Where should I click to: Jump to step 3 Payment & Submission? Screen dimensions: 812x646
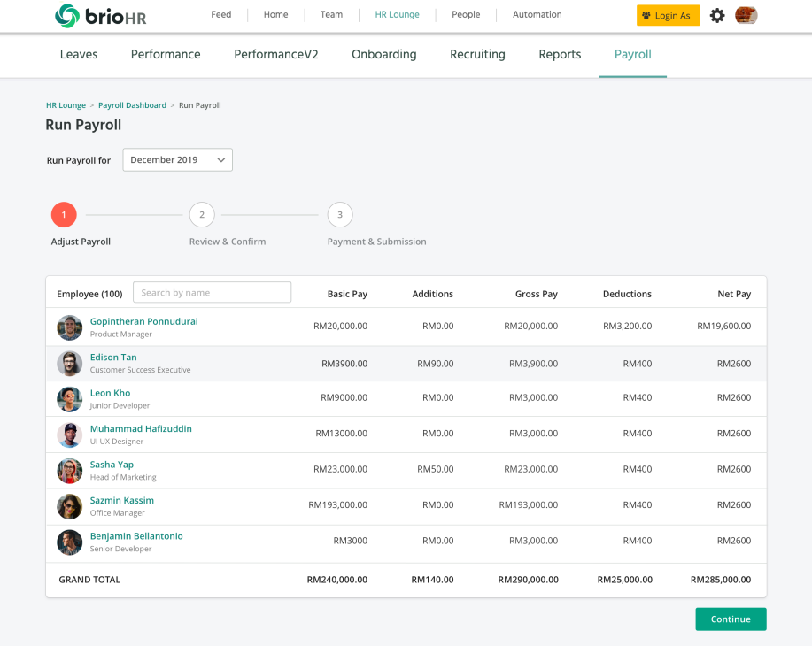[x=340, y=215]
